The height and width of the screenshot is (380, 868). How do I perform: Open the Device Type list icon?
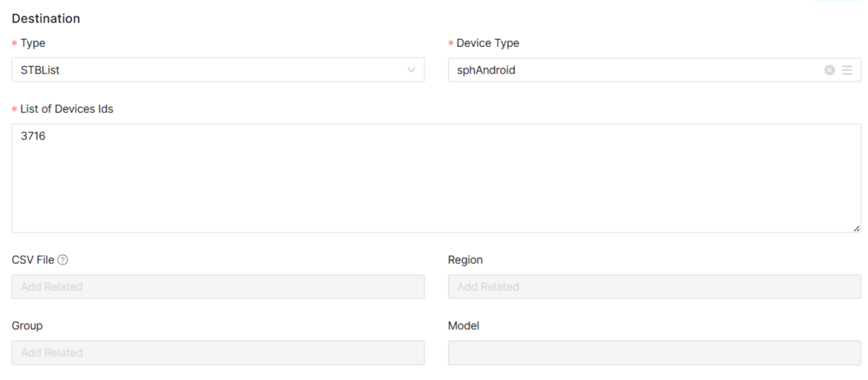(x=846, y=70)
